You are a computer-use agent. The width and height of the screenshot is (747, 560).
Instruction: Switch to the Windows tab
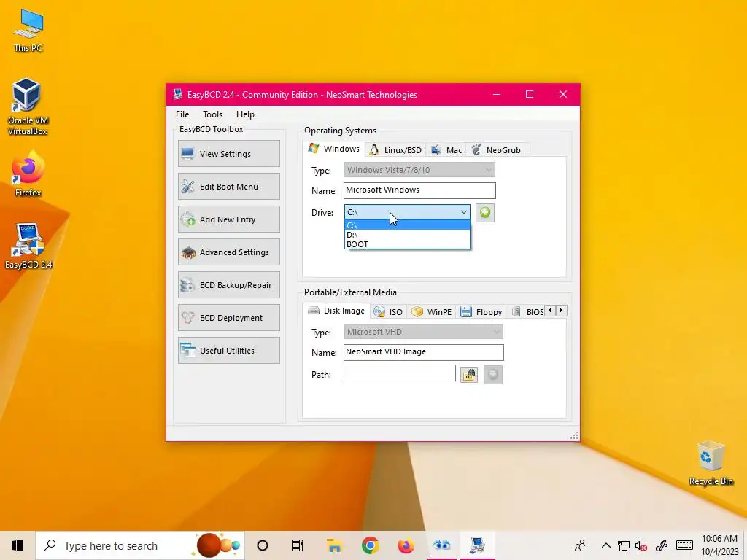point(334,149)
